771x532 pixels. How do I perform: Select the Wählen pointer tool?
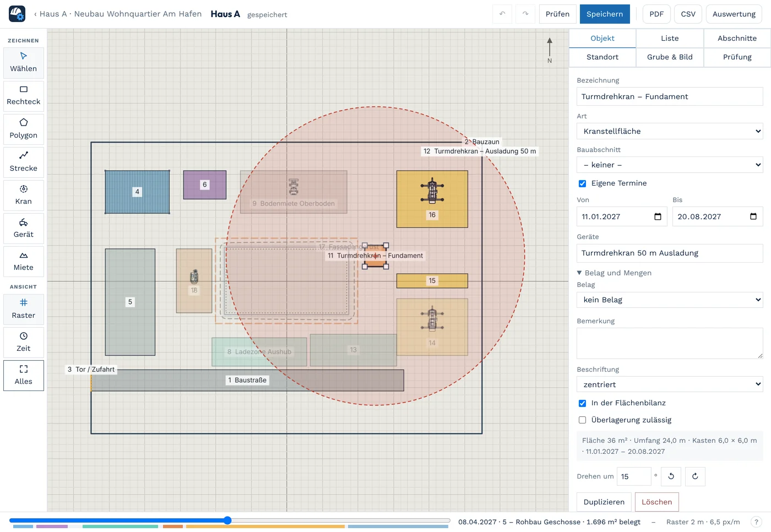coord(24,63)
